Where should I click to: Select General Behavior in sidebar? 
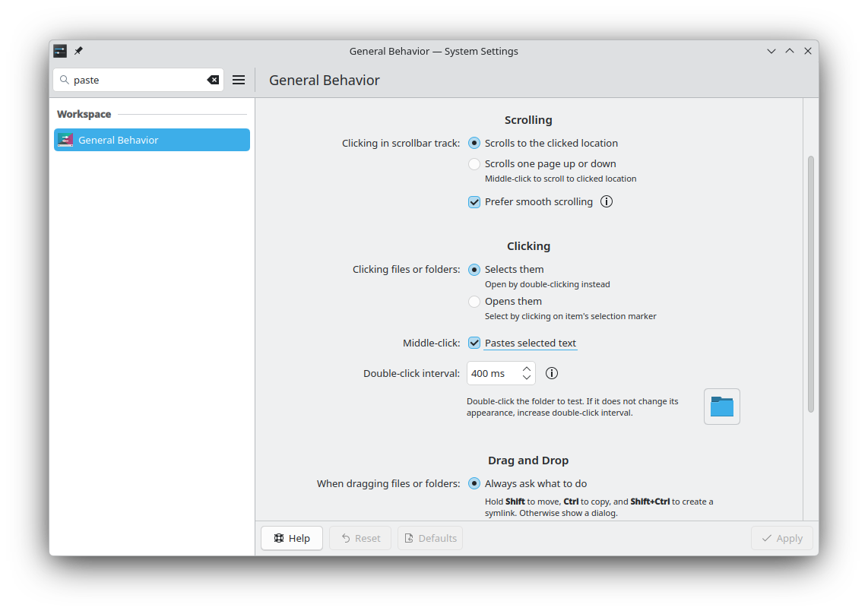(x=152, y=140)
